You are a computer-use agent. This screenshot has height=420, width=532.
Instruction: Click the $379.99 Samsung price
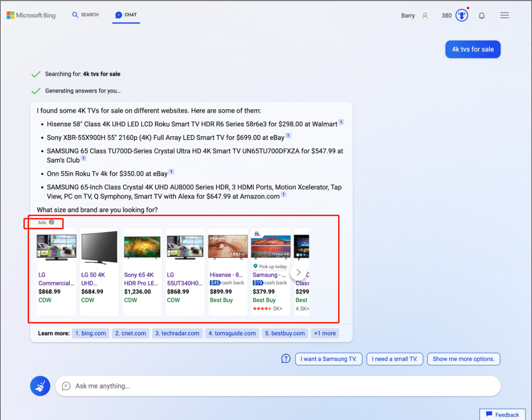pyautogui.click(x=264, y=292)
